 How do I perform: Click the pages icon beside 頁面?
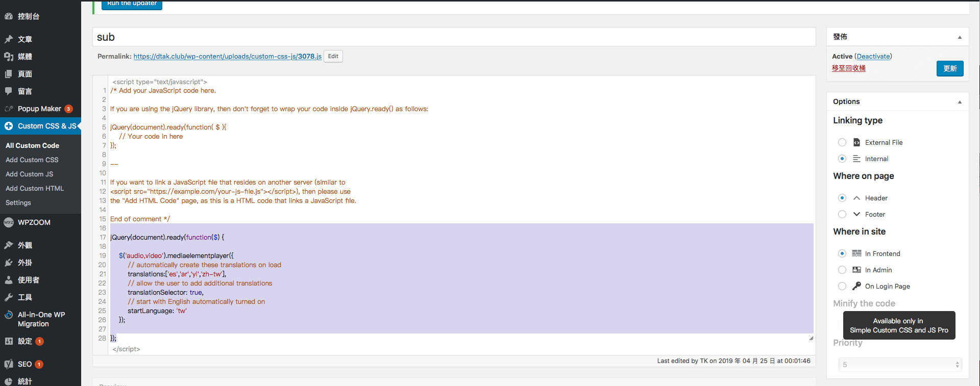9,74
